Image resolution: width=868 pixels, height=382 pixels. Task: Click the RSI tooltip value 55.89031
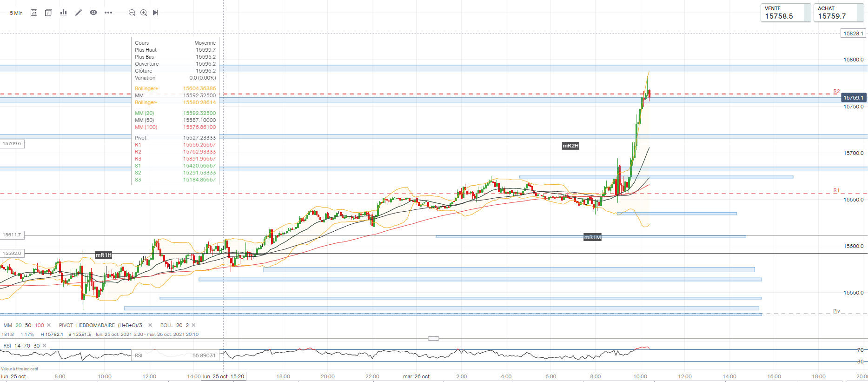[204, 355]
